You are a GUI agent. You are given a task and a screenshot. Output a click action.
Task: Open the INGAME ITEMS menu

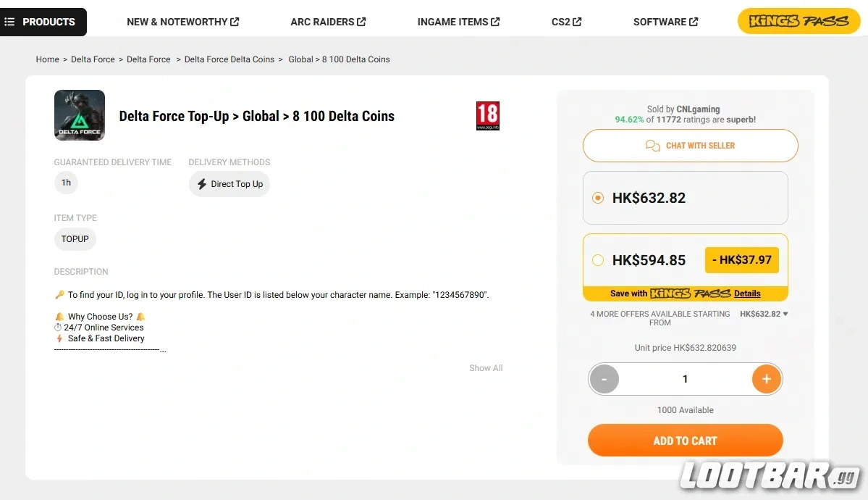452,21
